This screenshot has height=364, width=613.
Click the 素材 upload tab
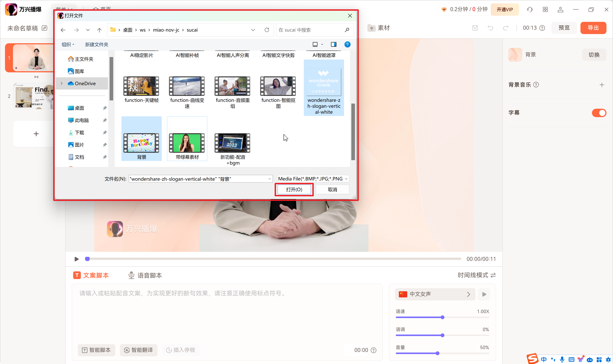[x=378, y=28]
